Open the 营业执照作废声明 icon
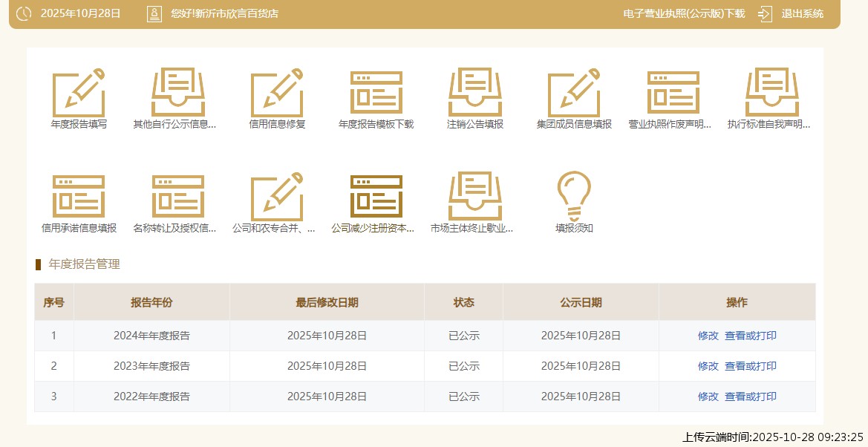 click(673, 93)
